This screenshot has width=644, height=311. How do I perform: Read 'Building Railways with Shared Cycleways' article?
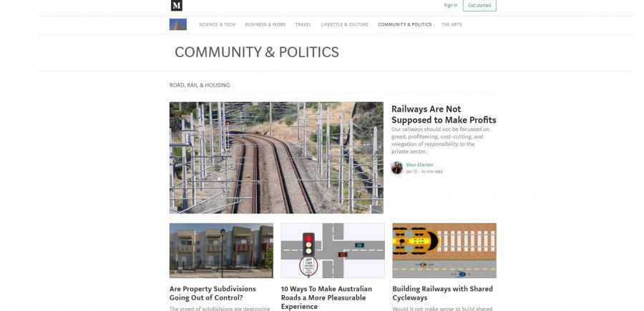click(x=442, y=293)
